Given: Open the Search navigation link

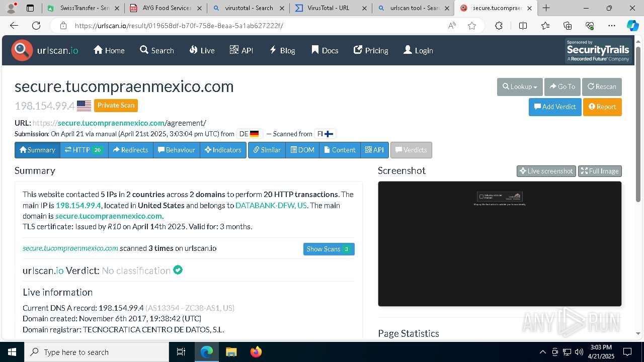Looking at the screenshot, I should pos(157,50).
